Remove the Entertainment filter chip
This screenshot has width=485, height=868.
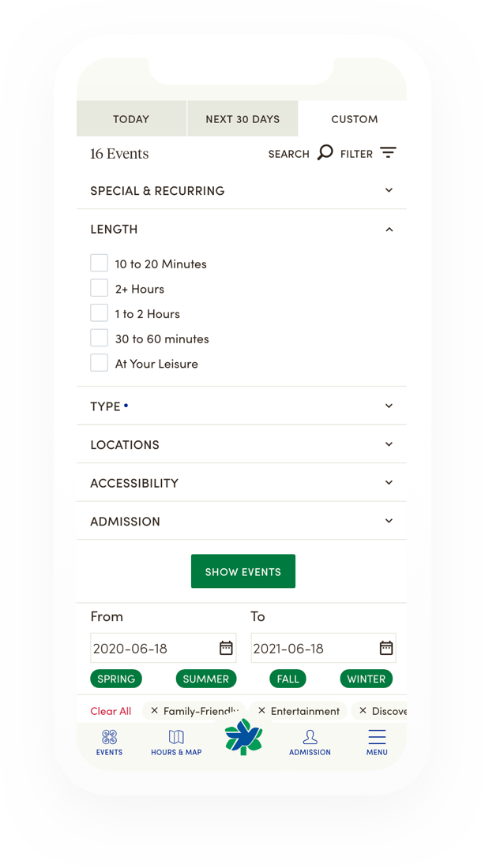262,710
